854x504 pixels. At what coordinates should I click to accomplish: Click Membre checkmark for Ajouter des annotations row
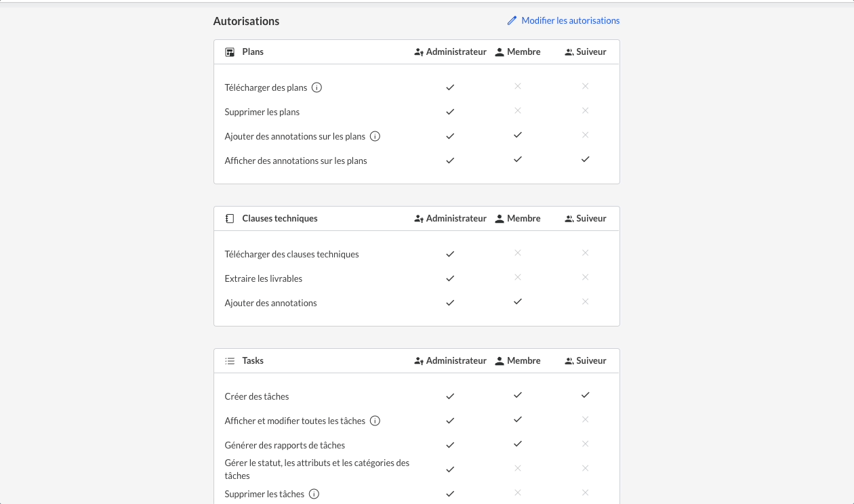pyautogui.click(x=518, y=301)
